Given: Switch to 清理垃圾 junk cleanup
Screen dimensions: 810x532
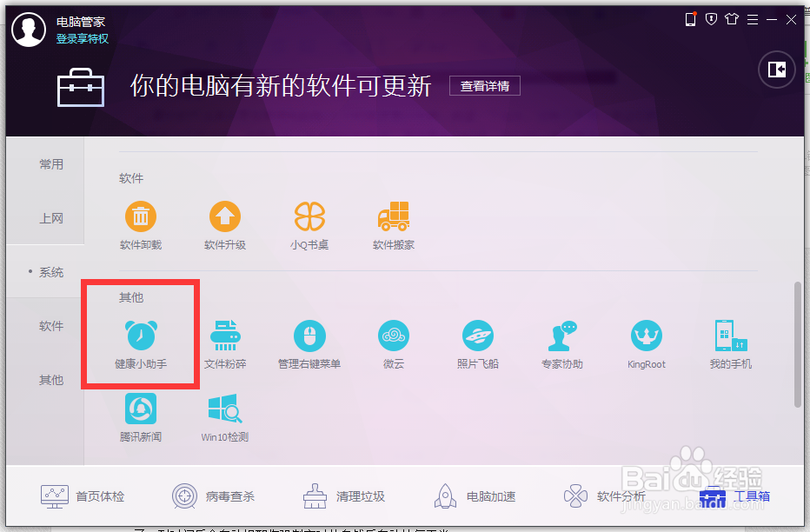Looking at the screenshot, I should (x=344, y=496).
